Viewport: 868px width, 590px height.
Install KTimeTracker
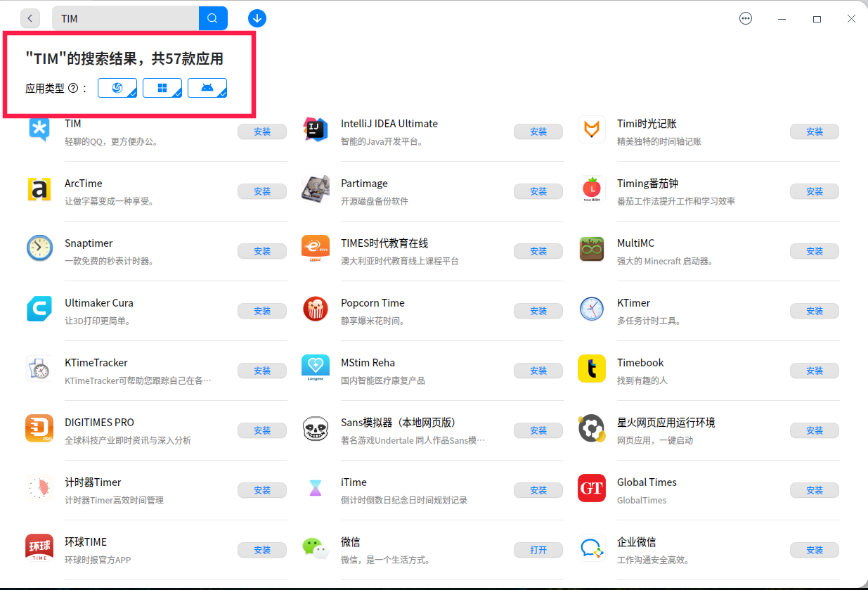[262, 371]
